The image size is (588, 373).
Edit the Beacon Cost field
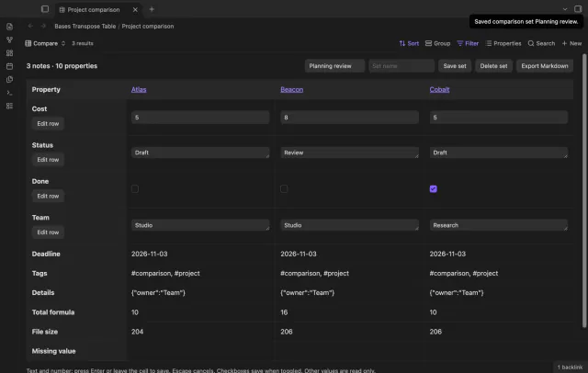coord(349,118)
